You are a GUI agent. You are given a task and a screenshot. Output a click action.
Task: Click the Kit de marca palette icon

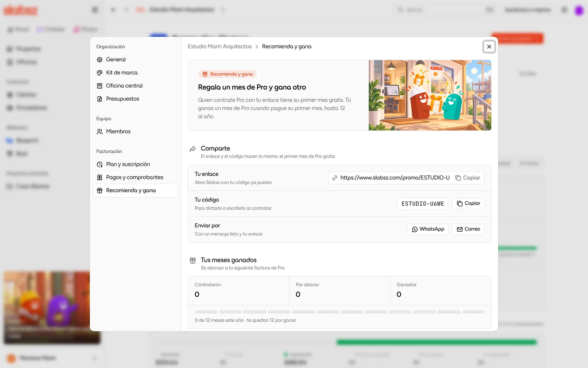coord(100,73)
